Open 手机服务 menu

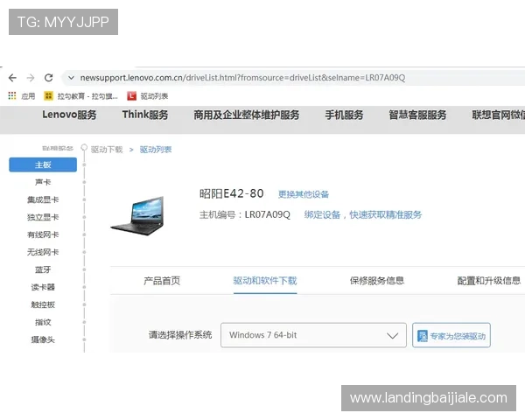pos(344,115)
